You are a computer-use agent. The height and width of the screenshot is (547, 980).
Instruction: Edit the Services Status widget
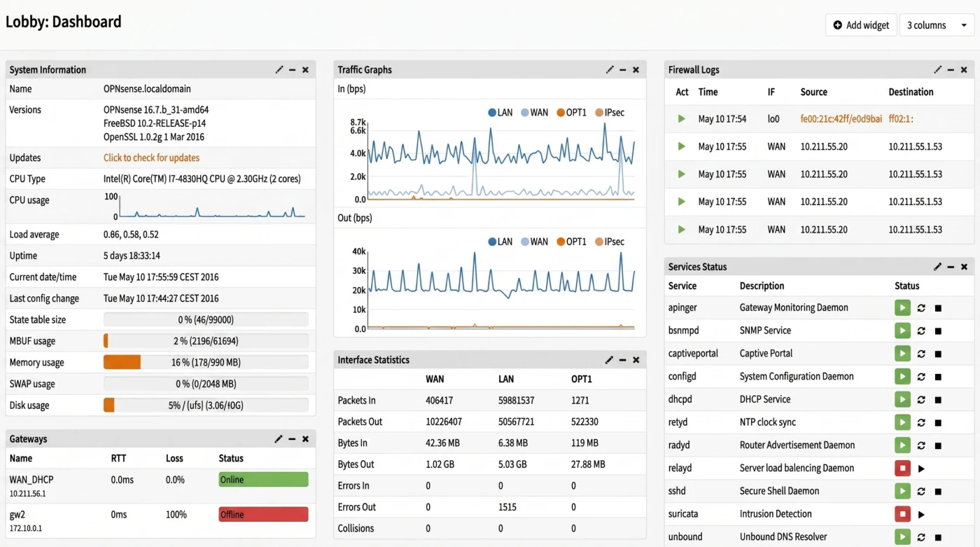pos(938,267)
